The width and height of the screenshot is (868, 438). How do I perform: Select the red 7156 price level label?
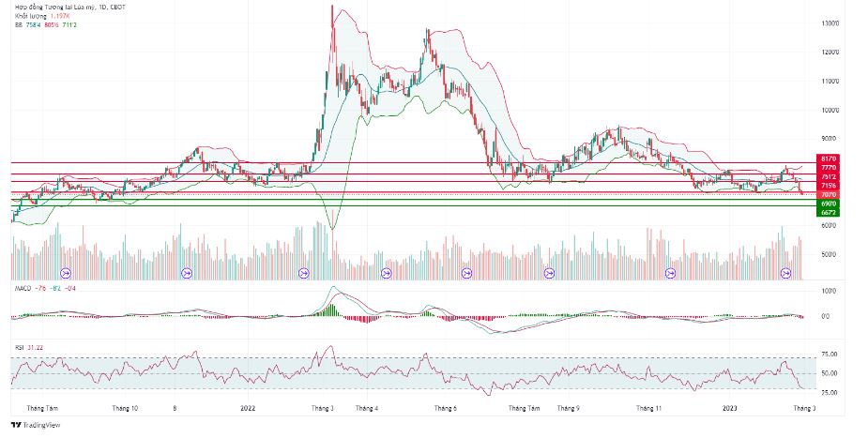(x=829, y=186)
